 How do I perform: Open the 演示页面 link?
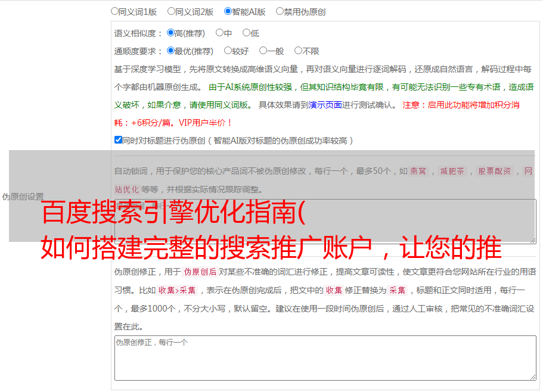325,105
